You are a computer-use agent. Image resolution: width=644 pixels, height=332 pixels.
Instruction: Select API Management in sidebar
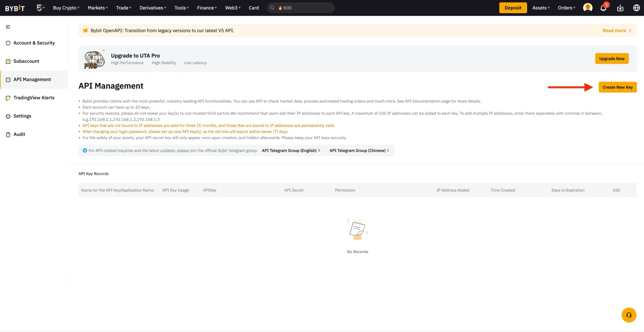[34, 80]
